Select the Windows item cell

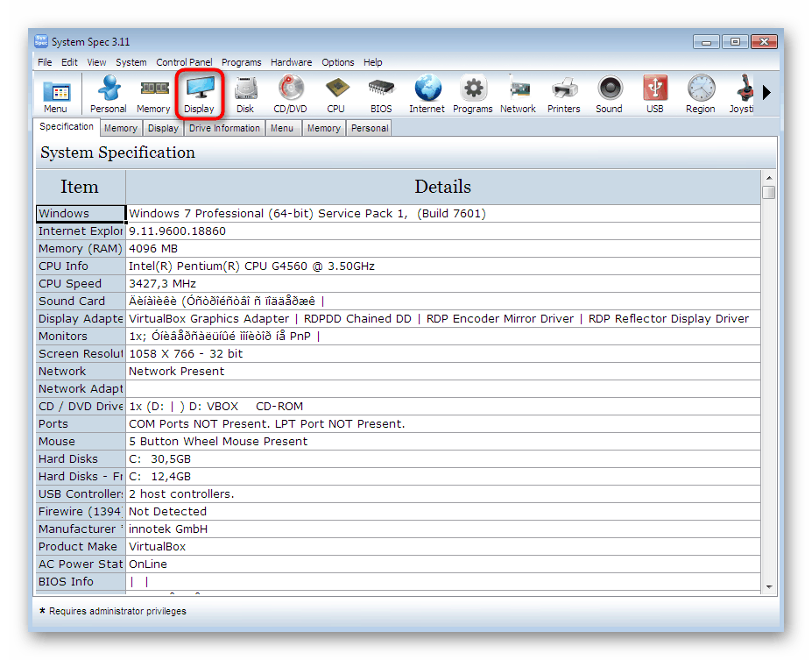point(81,214)
